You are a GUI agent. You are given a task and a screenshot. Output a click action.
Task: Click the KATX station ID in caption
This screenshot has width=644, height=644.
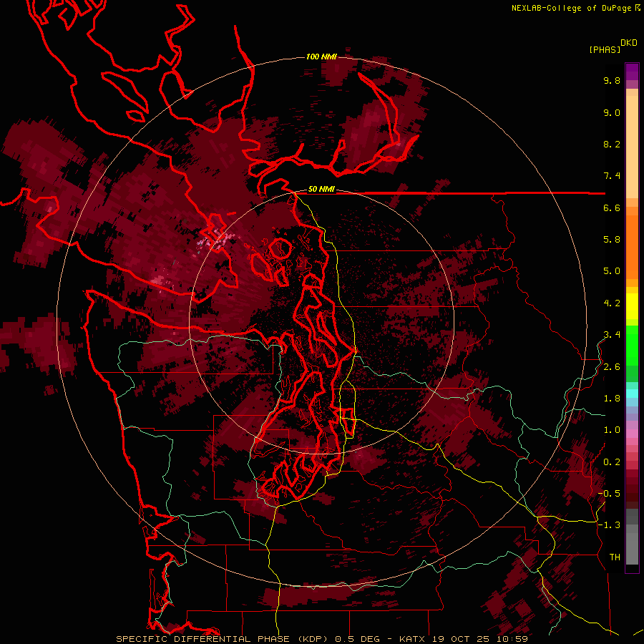coord(413,639)
